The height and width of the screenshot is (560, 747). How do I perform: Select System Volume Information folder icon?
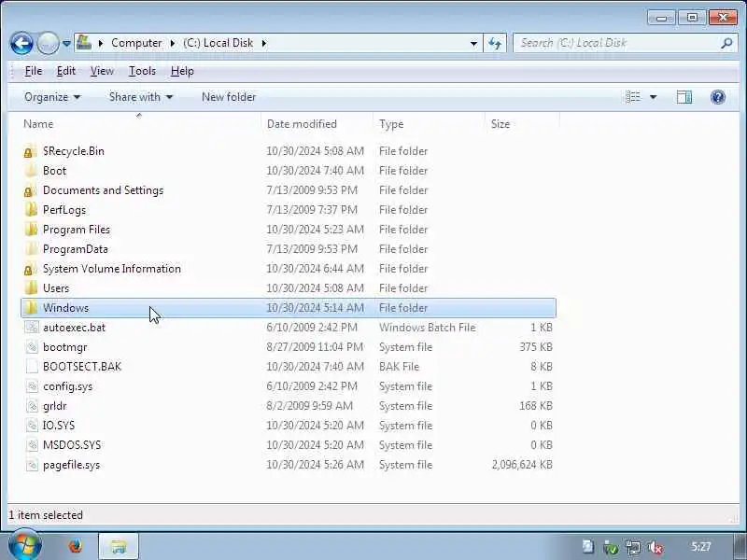[x=31, y=269]
